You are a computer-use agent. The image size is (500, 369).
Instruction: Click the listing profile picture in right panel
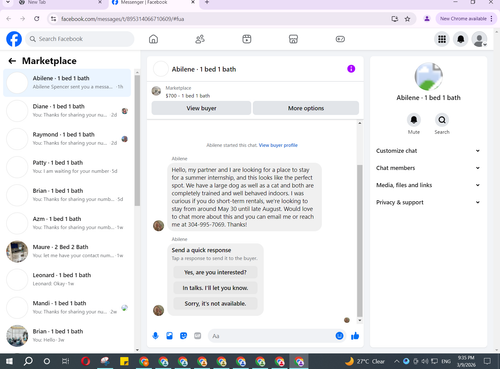(x=428, y=77)
